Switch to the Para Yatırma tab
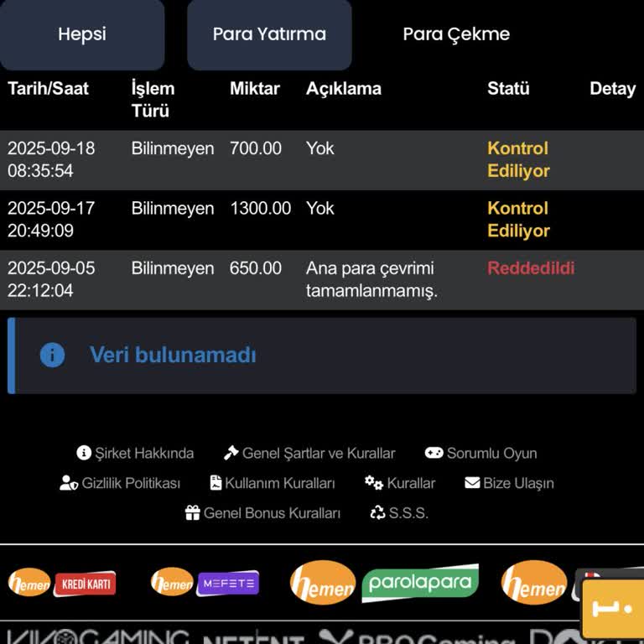 coord(269,34)
